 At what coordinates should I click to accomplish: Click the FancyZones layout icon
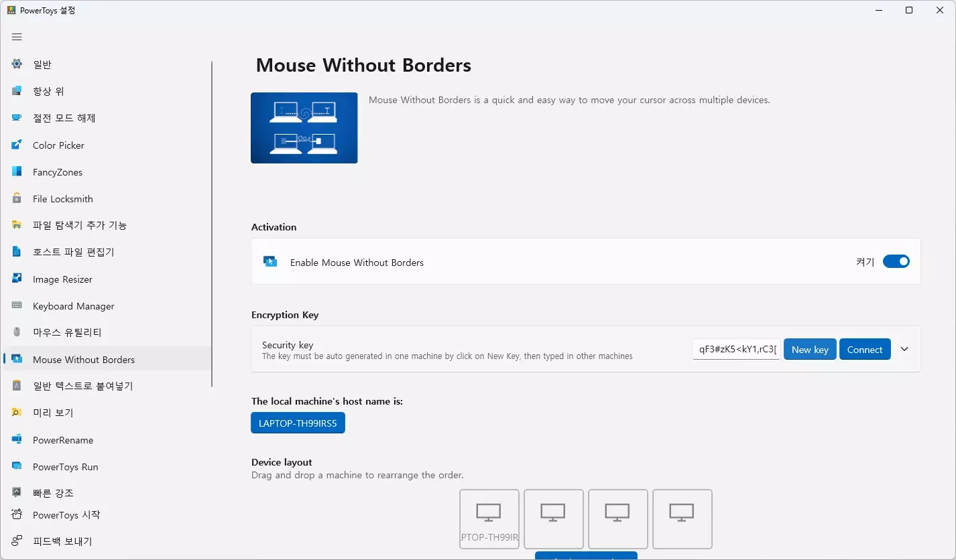click(x=17, y=171)
